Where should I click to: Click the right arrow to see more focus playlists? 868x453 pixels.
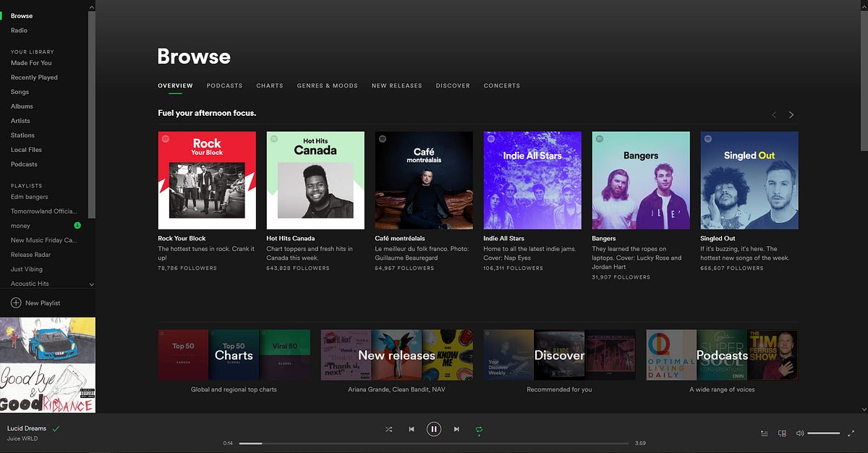791,114
